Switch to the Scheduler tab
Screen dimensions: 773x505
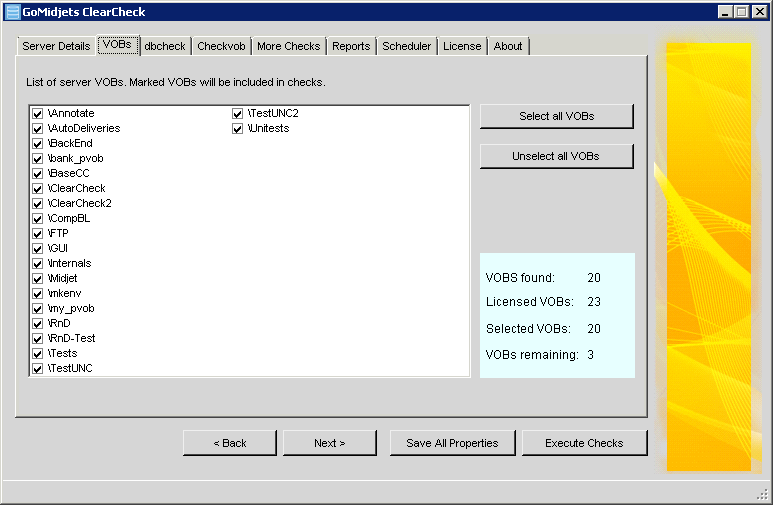click(x=407, y=46)
